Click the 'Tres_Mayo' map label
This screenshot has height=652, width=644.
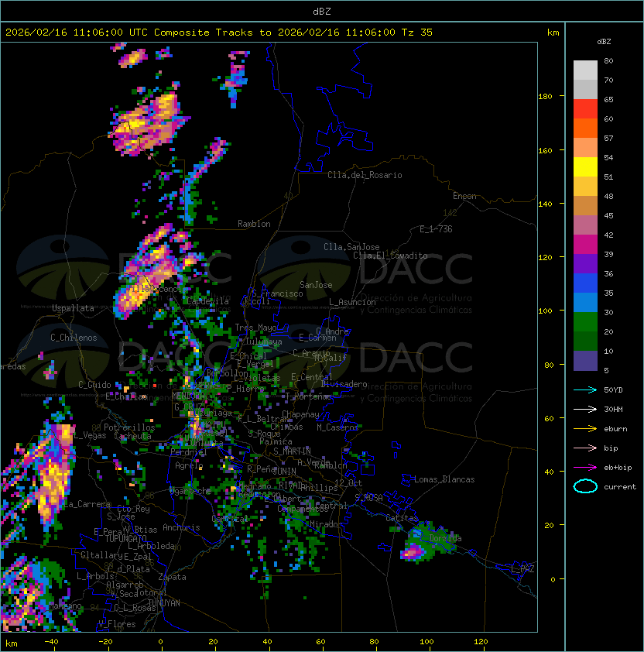pyautogui.click(x=255, y=328)
